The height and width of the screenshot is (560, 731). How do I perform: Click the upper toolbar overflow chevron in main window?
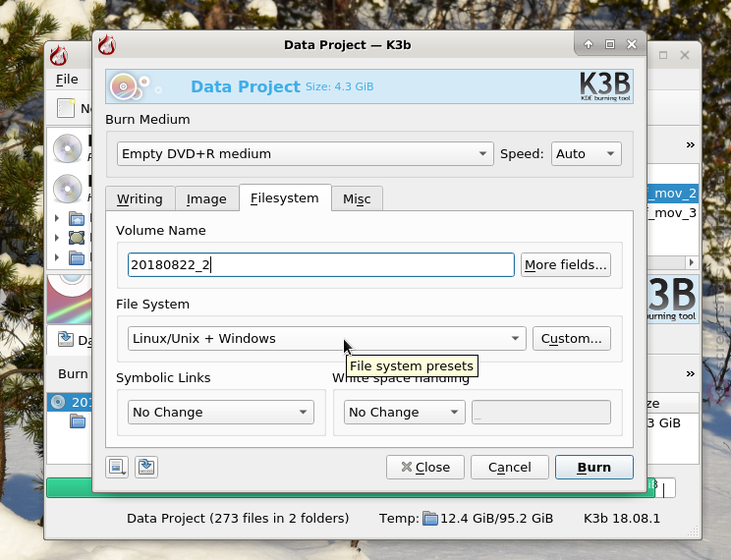pyautogui.click(x=691, y=145)
